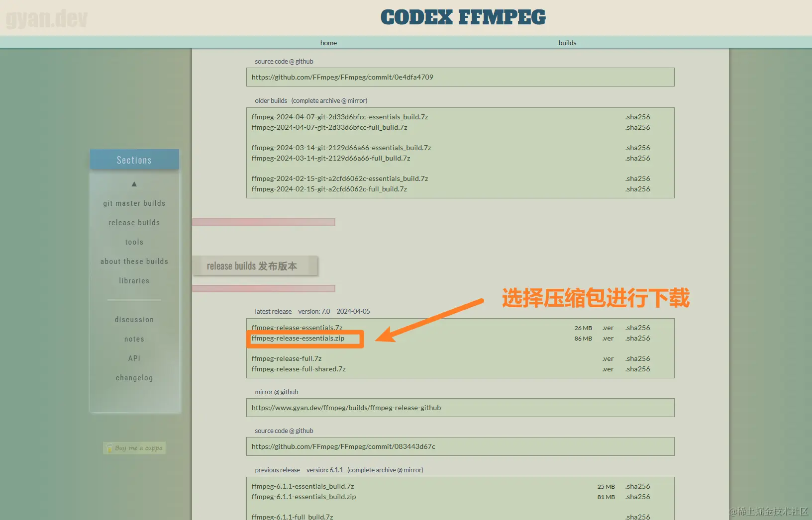Download ffmpeg-2024-04-07 full_build.7z
Image resolution: width=812 pixels, height=520 pixels.
(329, 127)
